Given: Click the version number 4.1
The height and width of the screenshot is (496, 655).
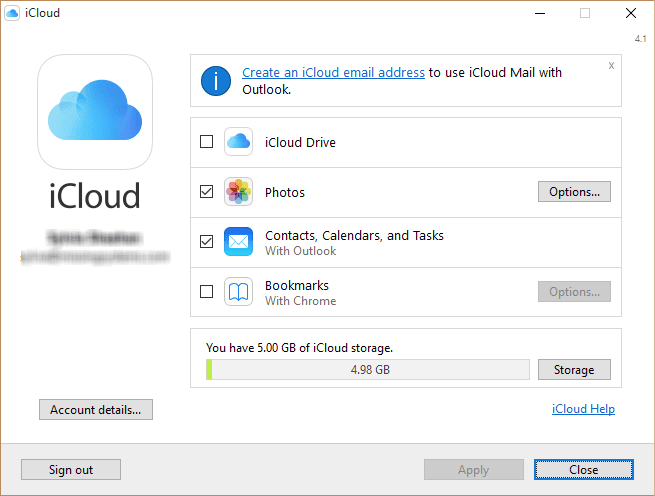Looking at the screenshot, I should click(x=640, y=39).
